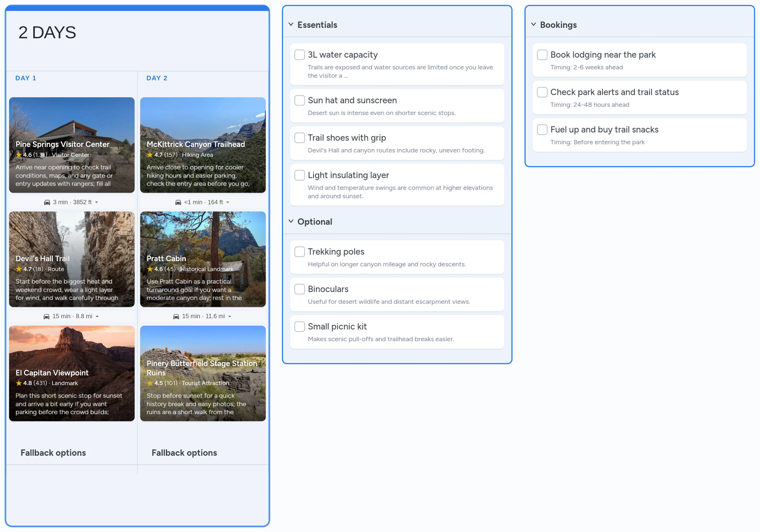760x532 pixels.
Task: Select the Day 1 column header
Action: click(x=26, y=78)
